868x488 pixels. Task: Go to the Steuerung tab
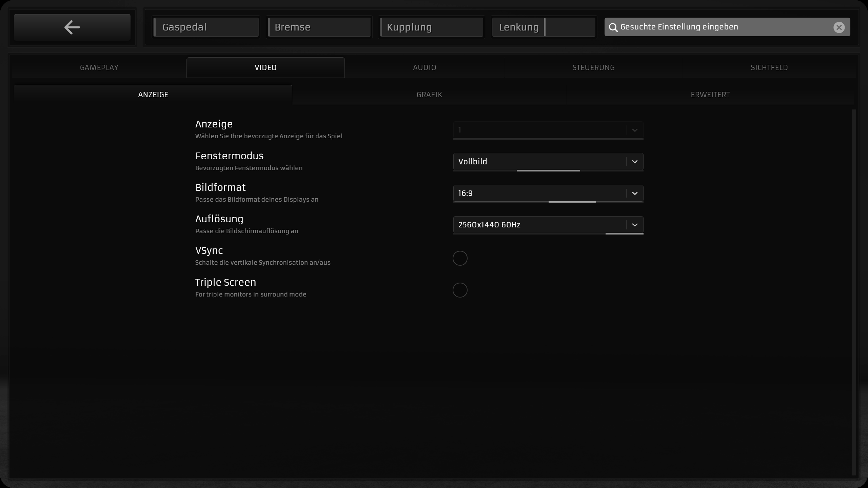pos(593,67)
